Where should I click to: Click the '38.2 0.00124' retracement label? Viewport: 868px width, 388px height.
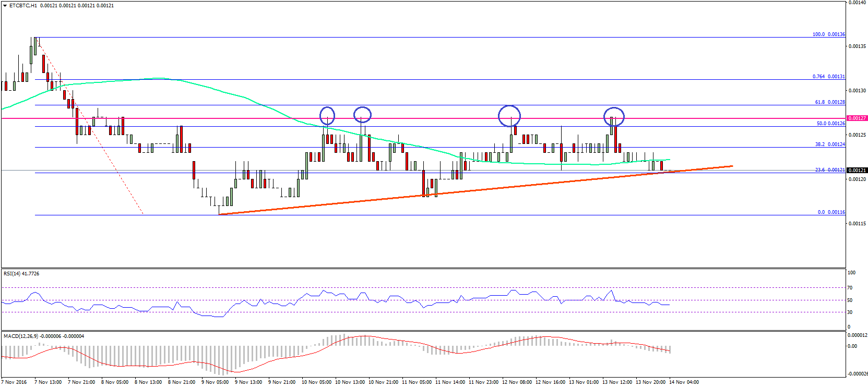pyautogui.click(x=830, y=144)
